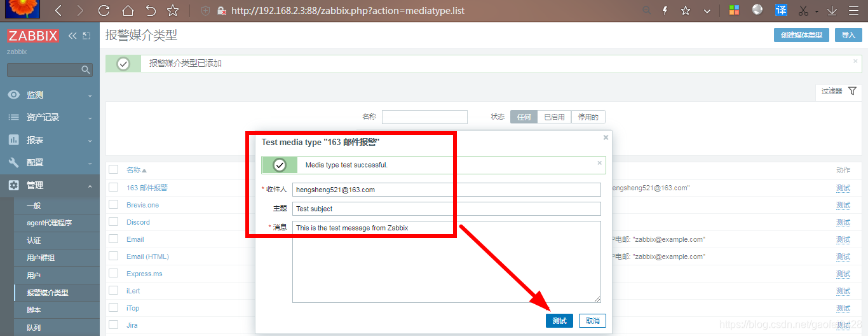
Task: Click the undo/restore closed tab arrow
Action: pos(151,11)
